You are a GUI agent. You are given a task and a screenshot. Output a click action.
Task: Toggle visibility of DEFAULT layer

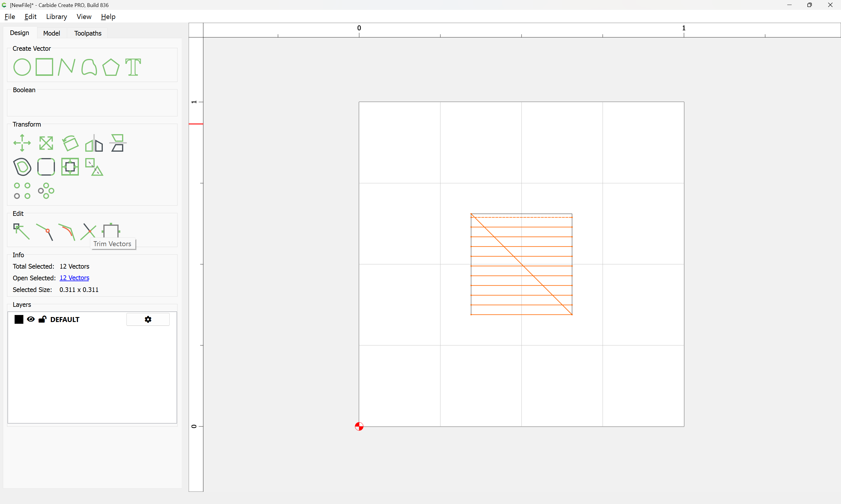(31, 319)
